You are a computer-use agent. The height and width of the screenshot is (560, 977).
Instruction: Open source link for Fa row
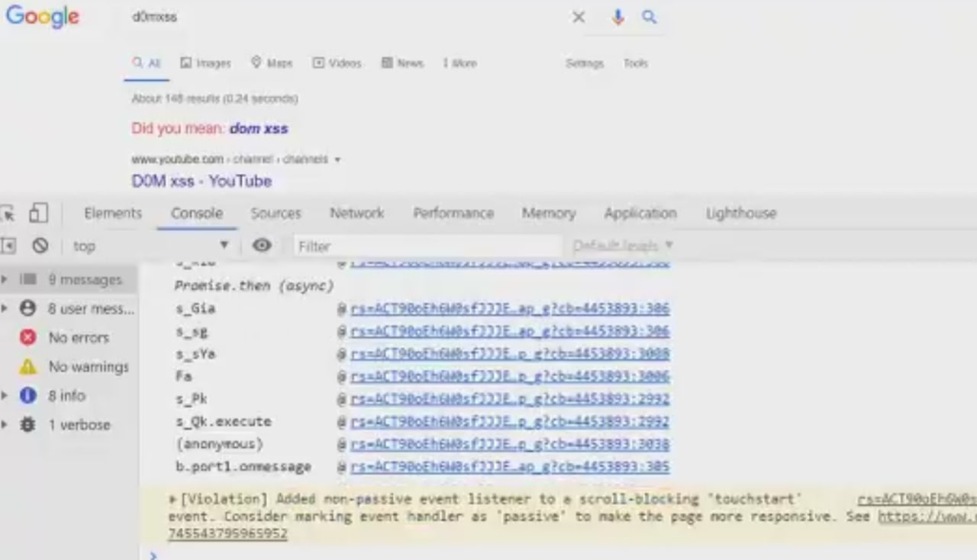[510, 376]
